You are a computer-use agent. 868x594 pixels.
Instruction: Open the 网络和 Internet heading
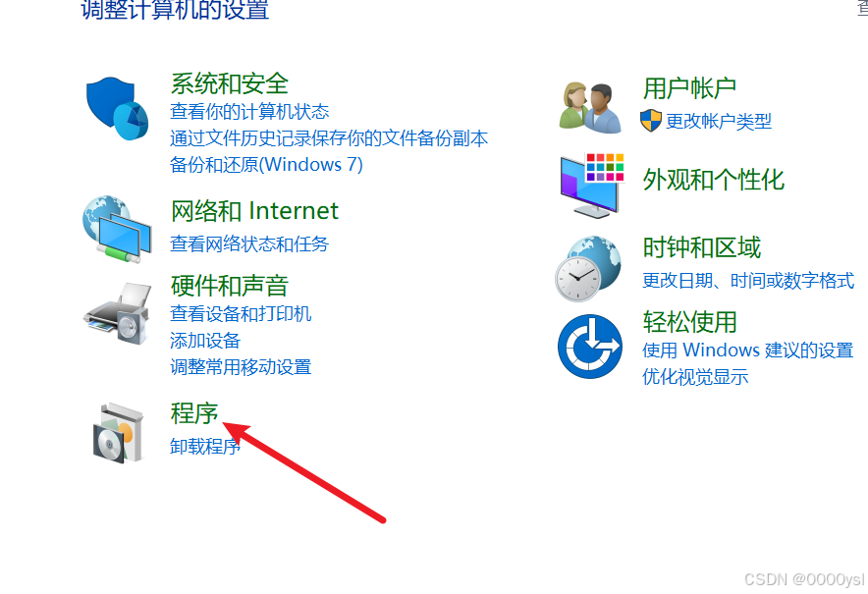pyautogui.click(x=254, y=211)
